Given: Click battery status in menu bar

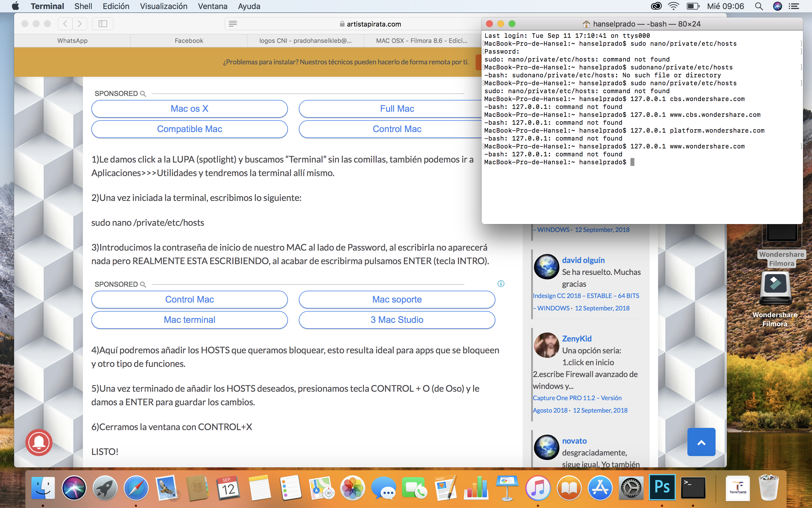Looking at the screenshot, I should [693, 6].
